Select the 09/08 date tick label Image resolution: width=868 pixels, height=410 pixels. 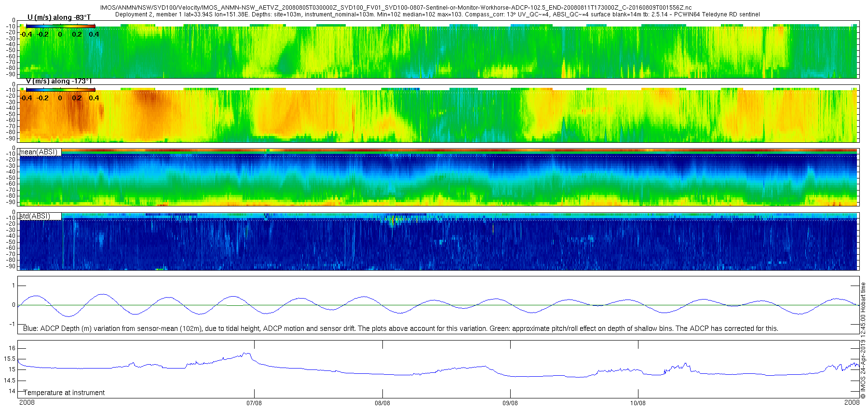(510, 403)
